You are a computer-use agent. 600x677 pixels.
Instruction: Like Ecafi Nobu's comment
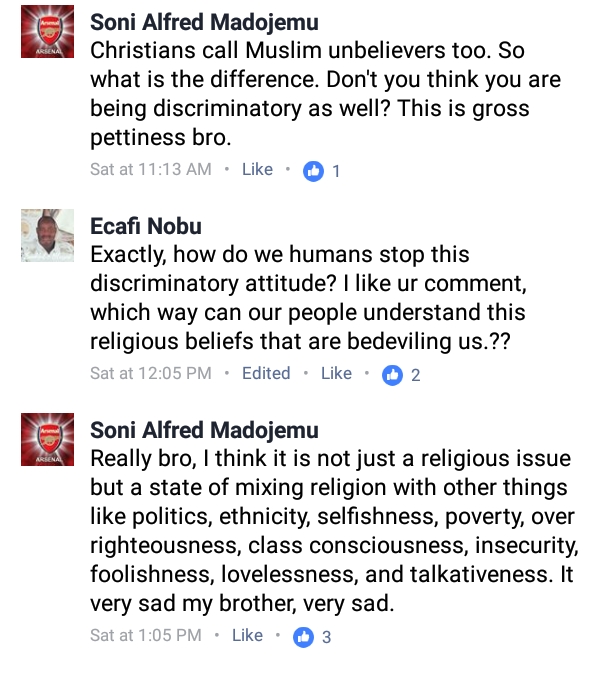pyautogui.click(x=336, y=374)
